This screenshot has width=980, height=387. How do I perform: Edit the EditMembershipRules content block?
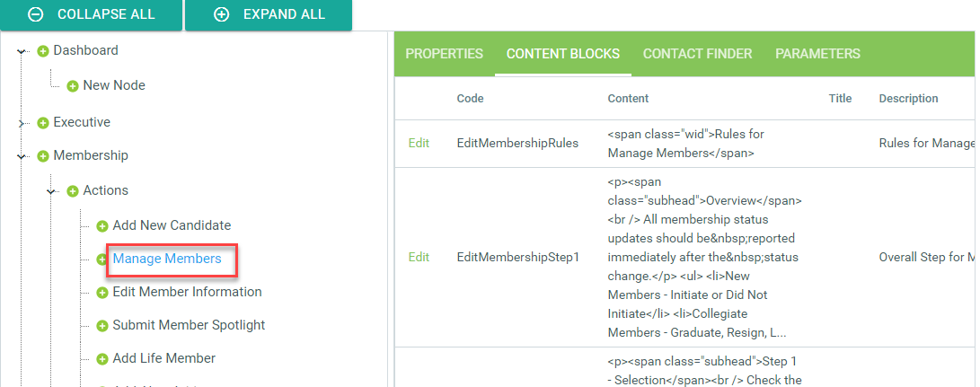pos(419,143)
